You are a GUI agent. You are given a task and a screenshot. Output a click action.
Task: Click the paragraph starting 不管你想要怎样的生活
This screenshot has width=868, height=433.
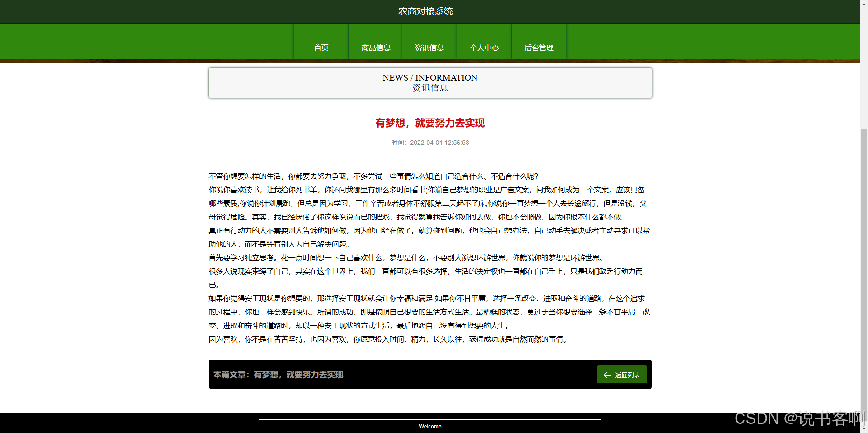tap(373, 176)
